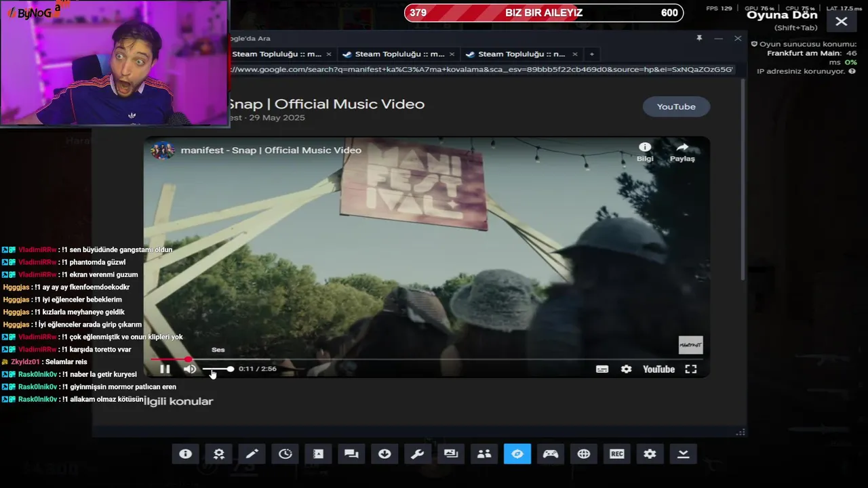Click the X button beside Oyuna Dön

[x=842, y=22]
